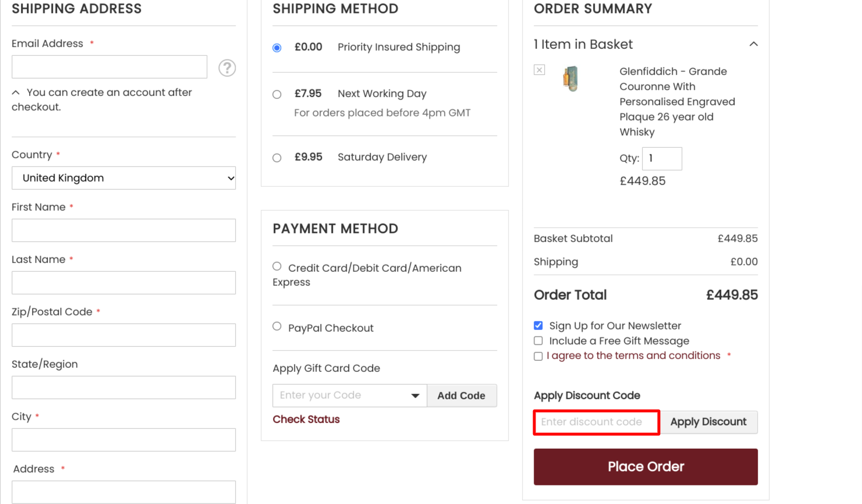Collapse the account creation note chevron
This screenshot has height=504, width=862.
pyautogui.click(x=15, y=91)
